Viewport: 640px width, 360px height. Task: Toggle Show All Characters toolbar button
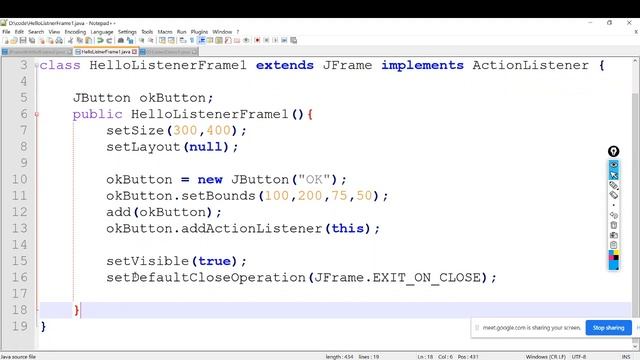point(191,40)
